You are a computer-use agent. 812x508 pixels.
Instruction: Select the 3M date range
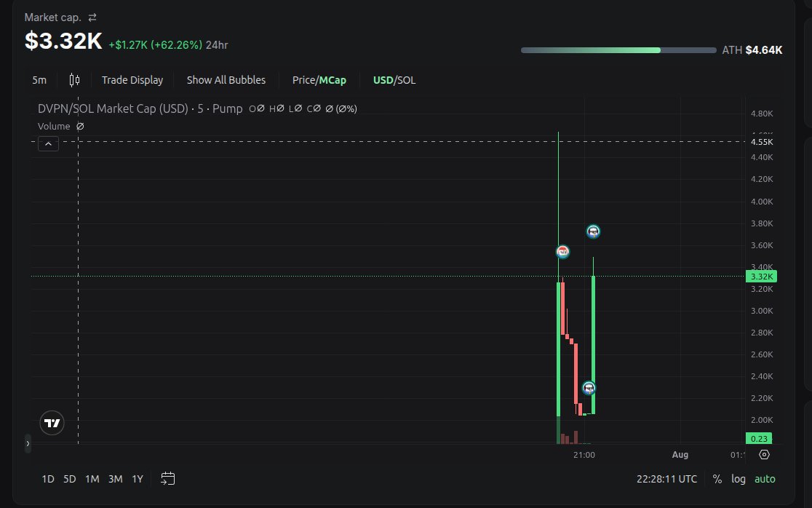(x=116, y=479)
